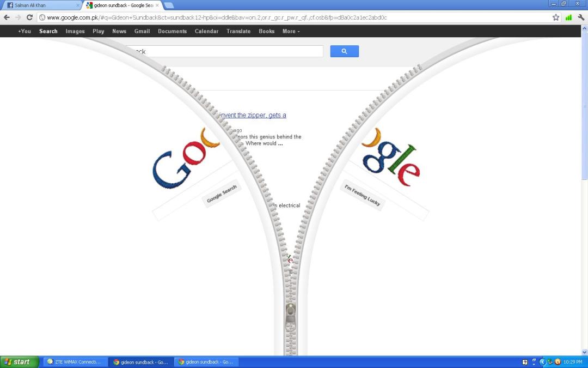The width and height of the screenshot is (588, 368).
Task: Open Translate in the Google bar
Action: click(x=238, y=31)
